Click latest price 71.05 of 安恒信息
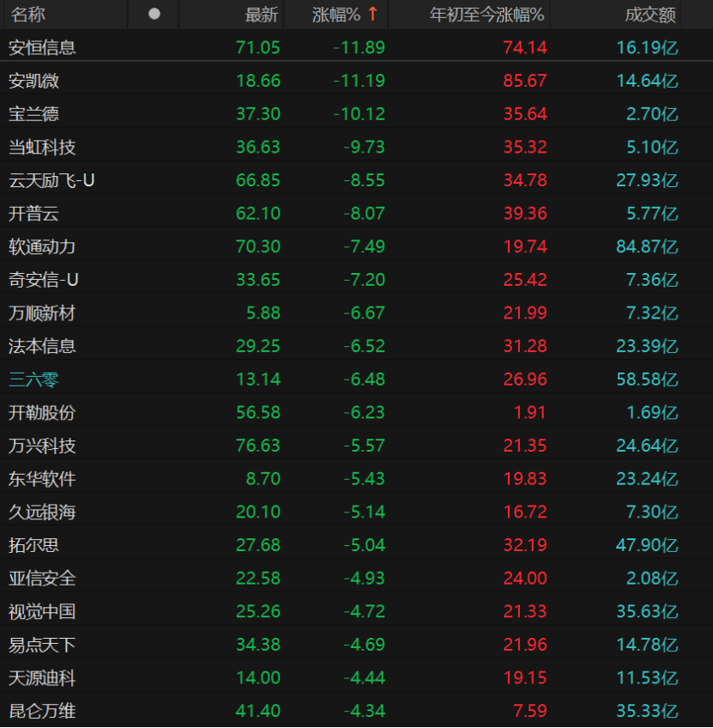Image resolution: width=713 pixels, height=728 pixels. (258, 47)
